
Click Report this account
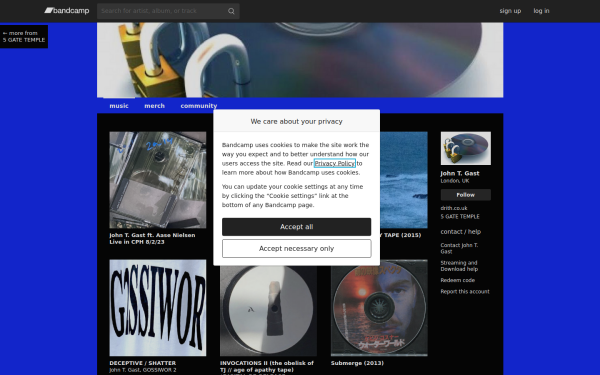pos(465,292)
